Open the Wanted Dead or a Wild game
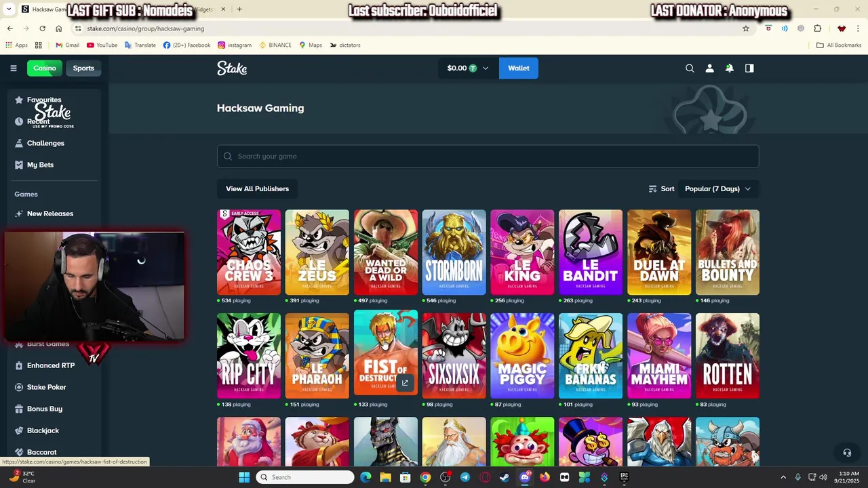The width and height of the screenshot is (868, 488). [x=386, y=252]
